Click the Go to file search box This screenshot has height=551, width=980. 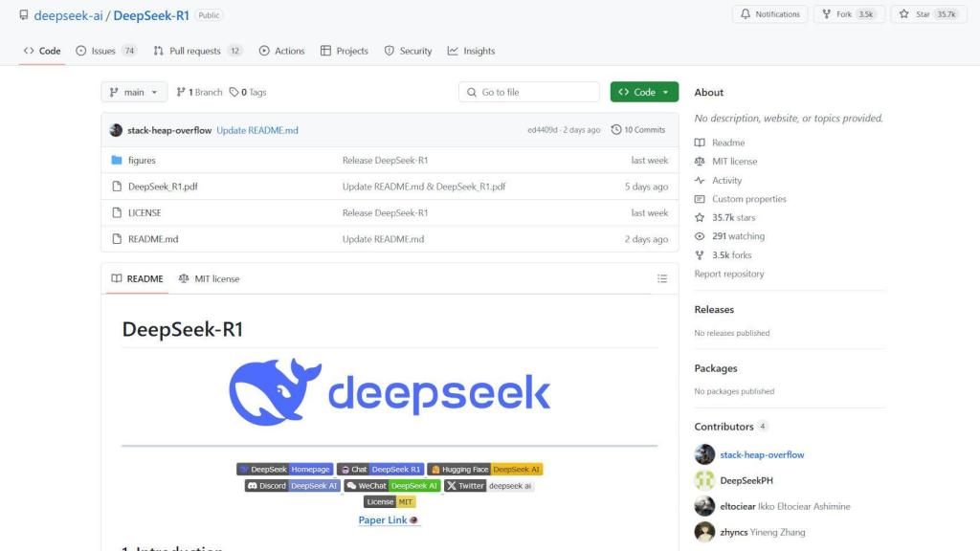pyautogui.click(x=528, y=91)
